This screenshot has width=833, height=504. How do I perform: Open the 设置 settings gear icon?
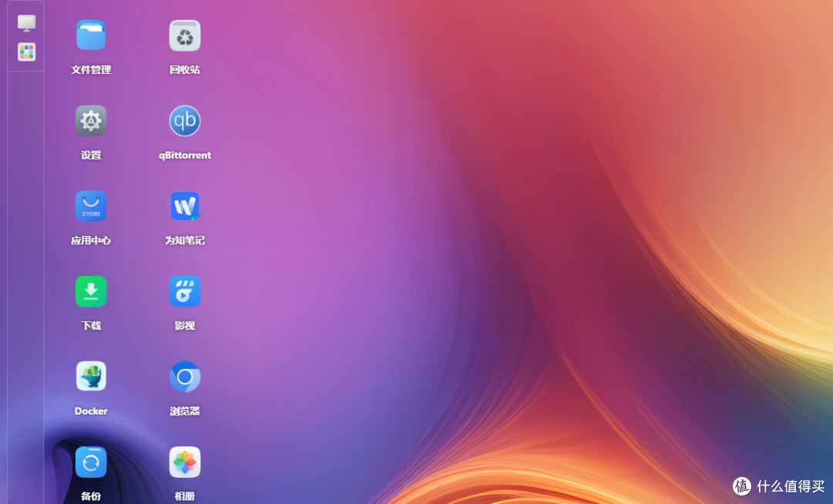pyautogui.click(x=91, y=121)
